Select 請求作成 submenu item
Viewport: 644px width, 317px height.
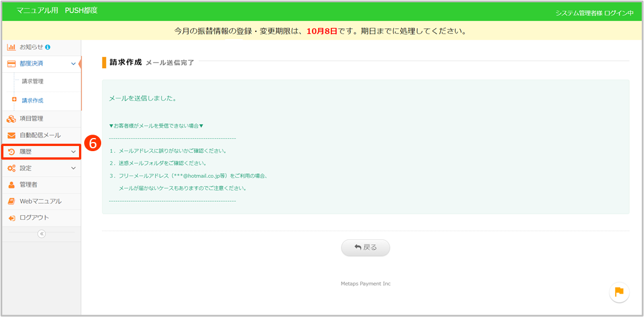[x=32, y=101]
